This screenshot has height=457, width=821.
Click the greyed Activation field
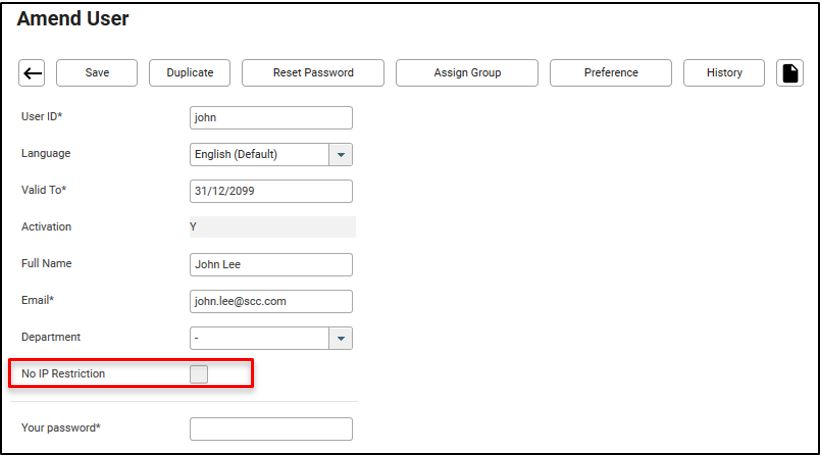[x=271, y=227]
